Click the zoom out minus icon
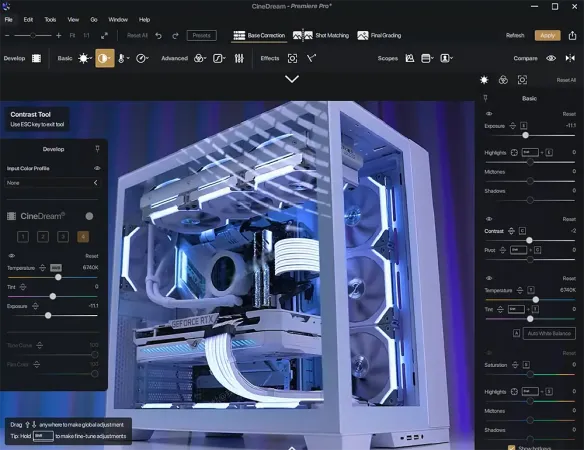Viewport: 584px width, 450px height. [7, 35]
